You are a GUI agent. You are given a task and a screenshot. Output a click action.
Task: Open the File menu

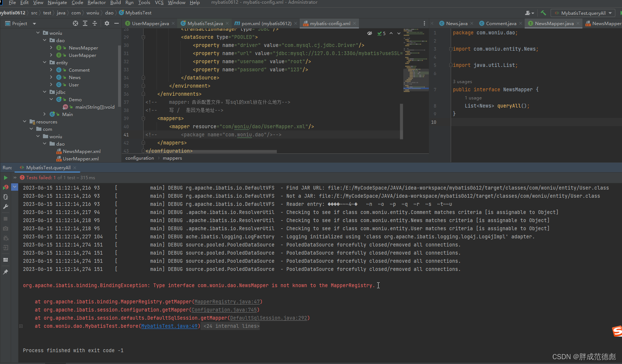12,3
